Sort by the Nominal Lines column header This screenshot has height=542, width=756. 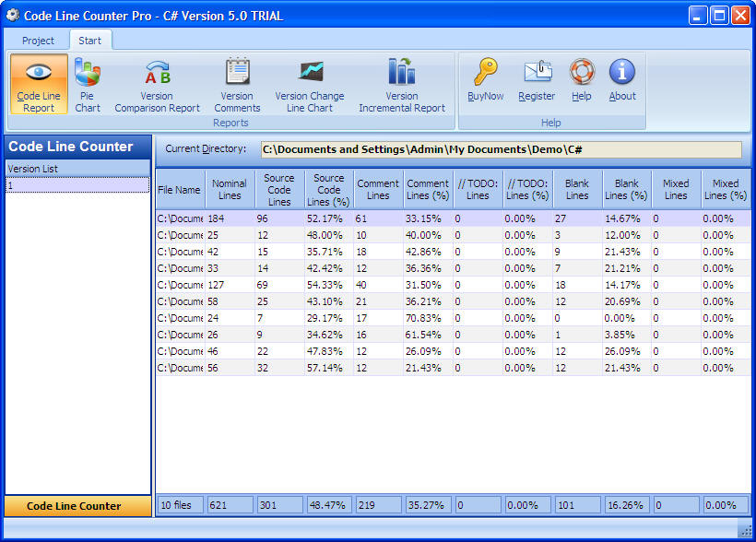click(229, 190)
